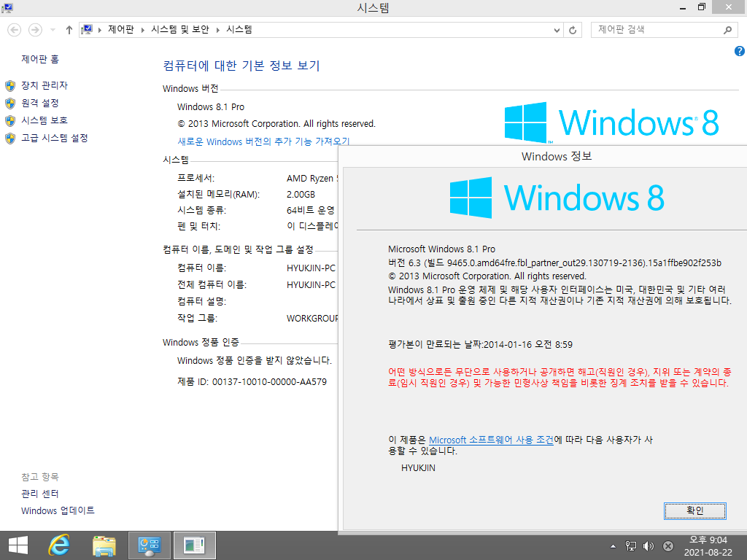The height and width of the screenshot is (560, 747).
Task: Click HYUKJIN-PC next to 컴퓨터 이름
Action: coord(311,268)
